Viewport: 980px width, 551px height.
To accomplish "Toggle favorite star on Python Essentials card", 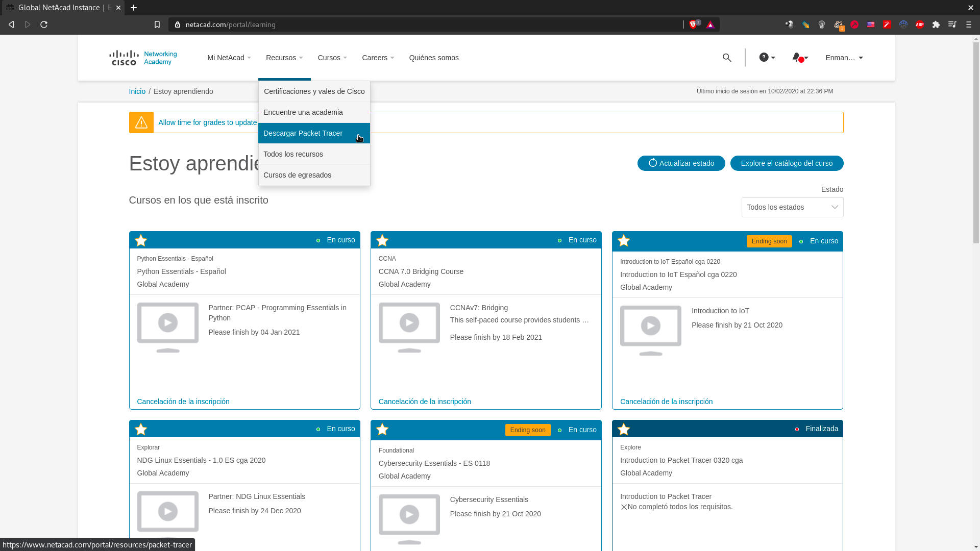I will point(141,240).
